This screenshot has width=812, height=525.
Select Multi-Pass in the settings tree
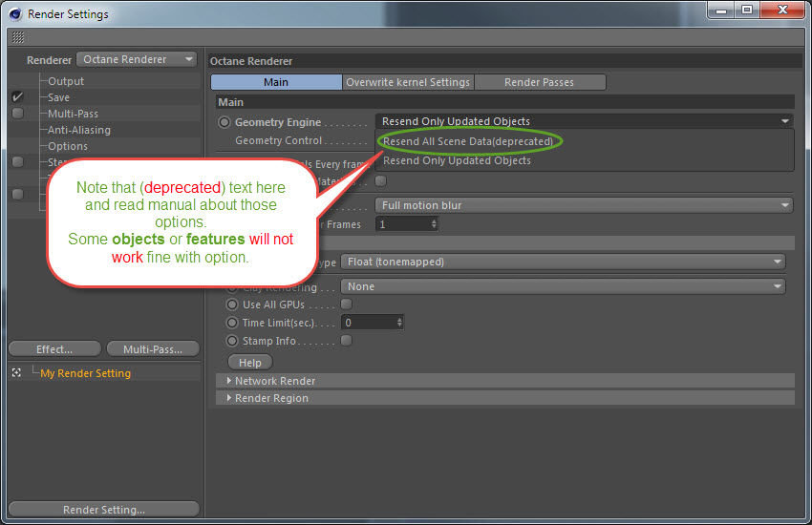(73, 114)
